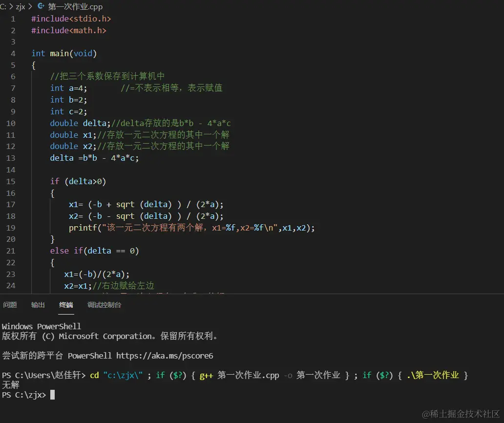
Task: Select the 终端 panel tab
Action: pos(66,305)
